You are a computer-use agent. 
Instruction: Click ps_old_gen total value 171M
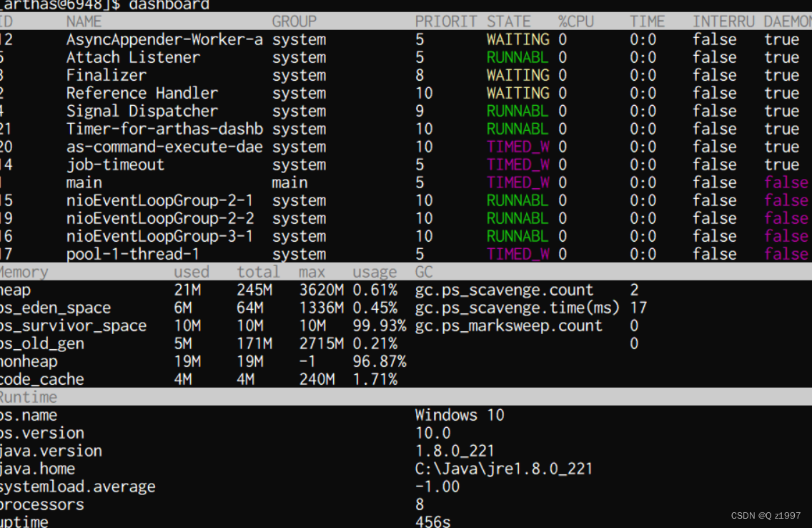coord(254,343)
